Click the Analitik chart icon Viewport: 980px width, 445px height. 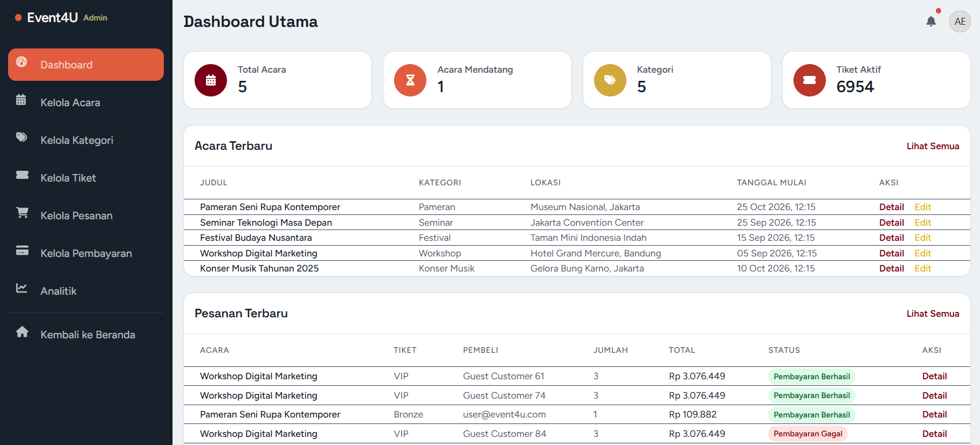(22, 288)
